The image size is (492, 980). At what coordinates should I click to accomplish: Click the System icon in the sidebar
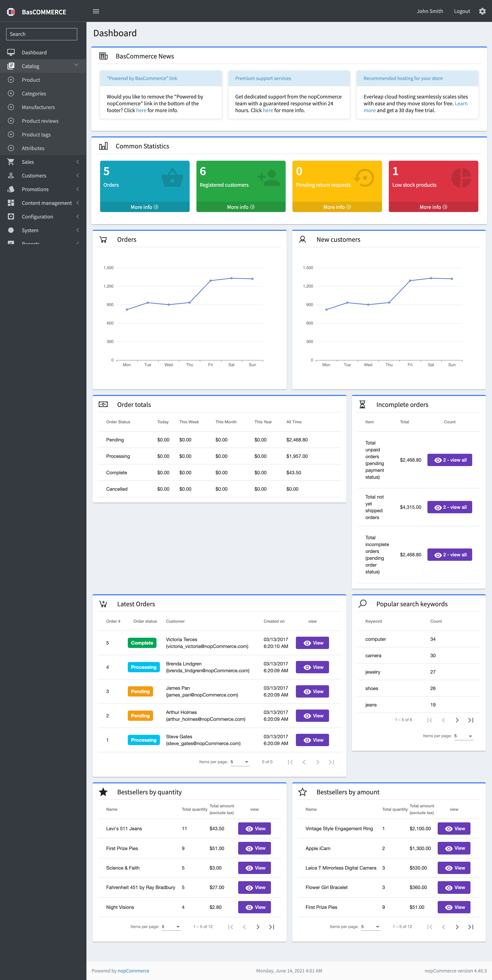click(x=11, y=230)
